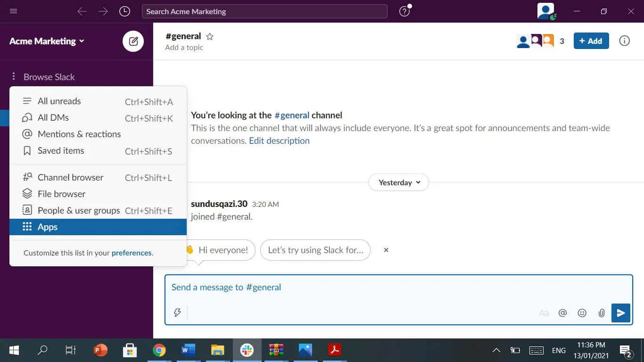
Task: Switch the ENG input language
Action: (559, 350)
